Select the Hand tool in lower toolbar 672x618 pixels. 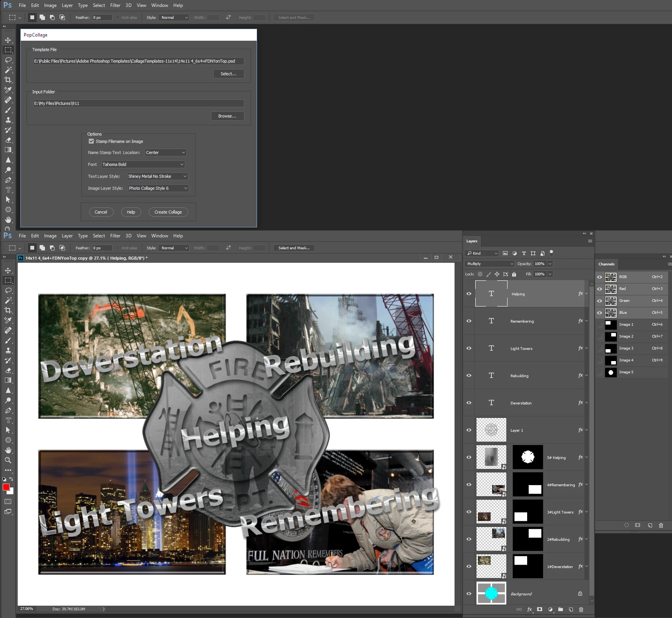point(8,450)
